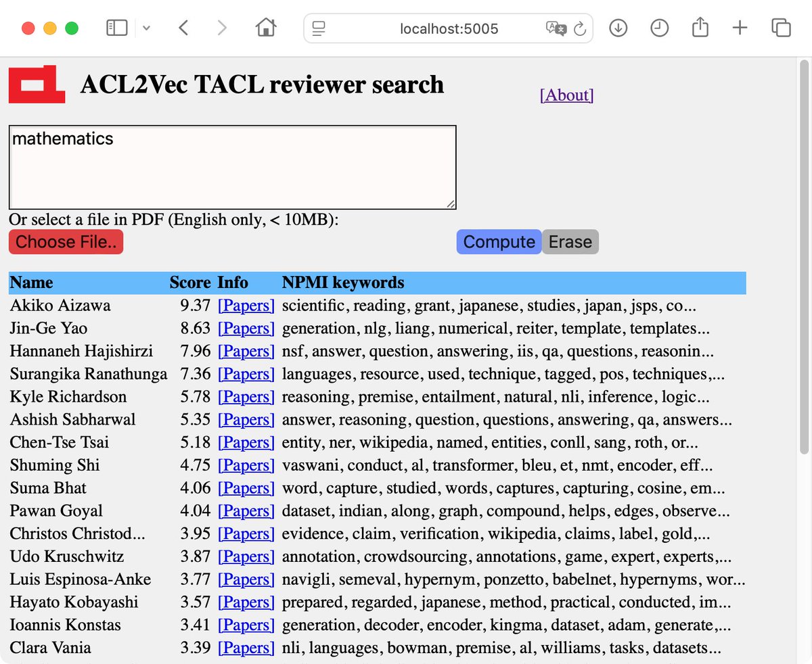812x664 pixels.
Task: Open Papers link for Kyle Richardson
Action: point(246,397)
